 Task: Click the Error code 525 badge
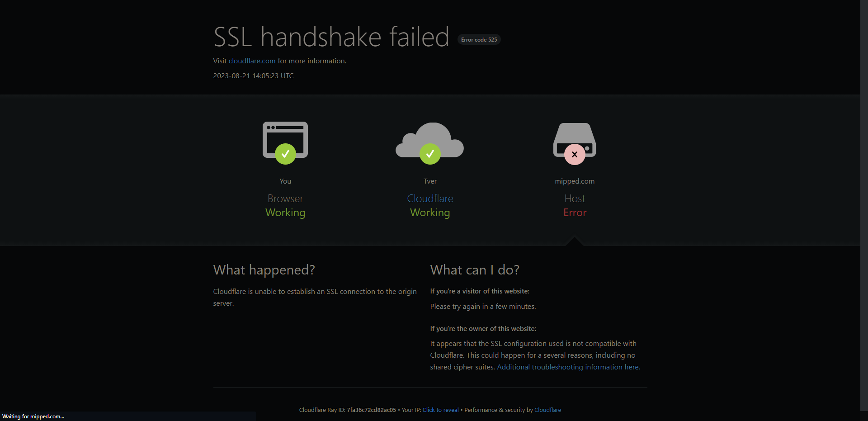tap(479, 40)
